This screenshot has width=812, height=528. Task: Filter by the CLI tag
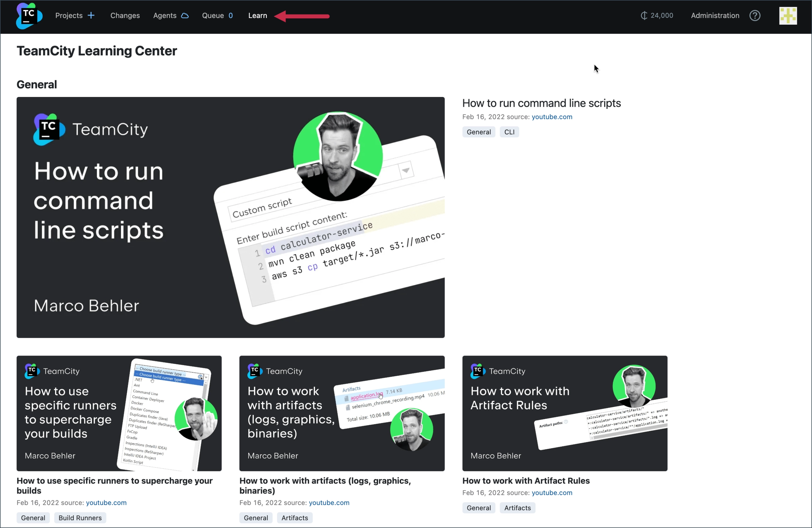pos(509,132)
